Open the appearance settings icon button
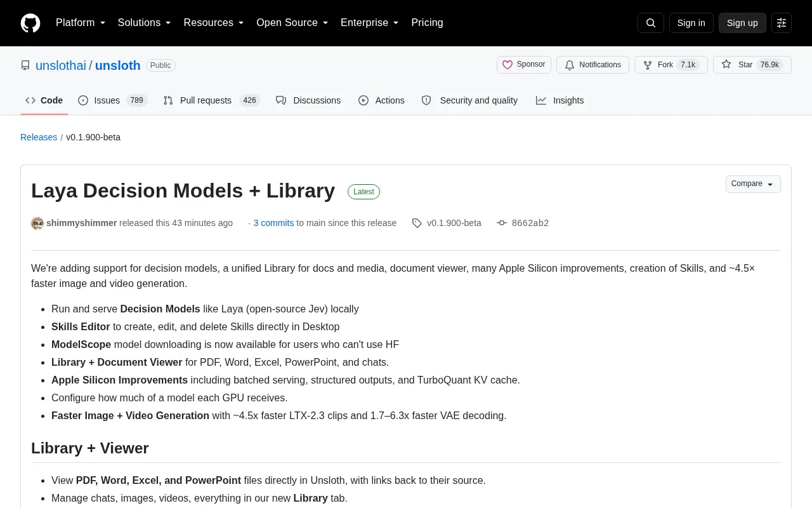The width and height of the screenshot is (812, 508). (782, 23)
